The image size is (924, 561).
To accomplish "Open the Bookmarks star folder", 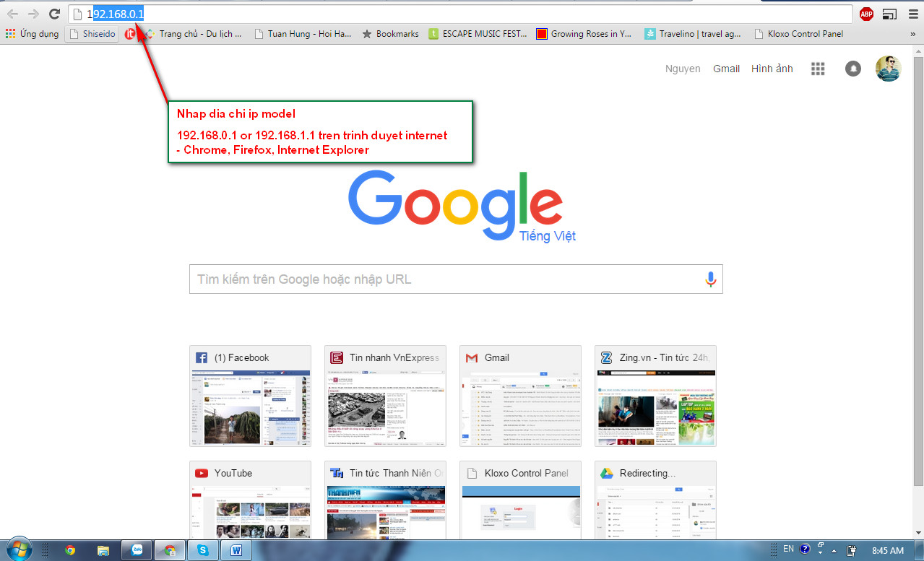I will point(390,34).
